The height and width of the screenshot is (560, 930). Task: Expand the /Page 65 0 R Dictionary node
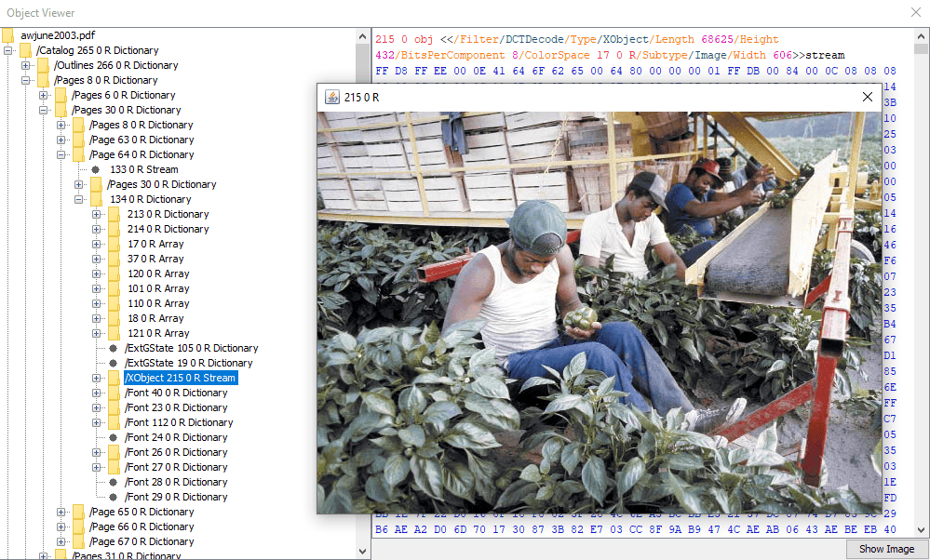coord(62,512)
